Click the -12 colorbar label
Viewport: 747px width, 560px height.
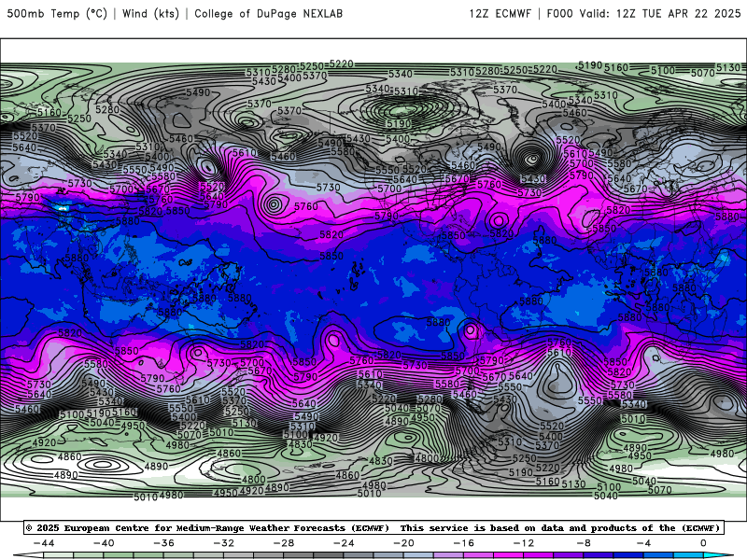(x=524, y=543)
